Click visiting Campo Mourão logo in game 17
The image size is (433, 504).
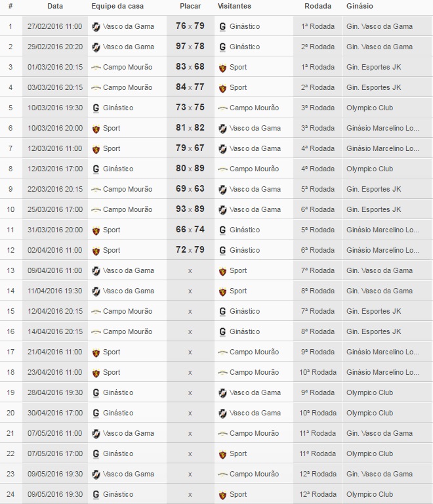pos(223,352)
